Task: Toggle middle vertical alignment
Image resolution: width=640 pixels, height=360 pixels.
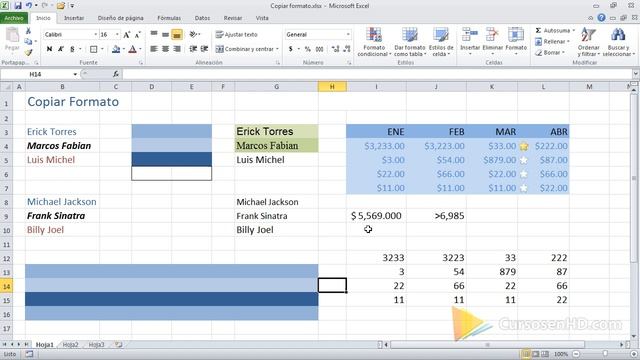Action: pyautogui.click(x=165, y=35)
